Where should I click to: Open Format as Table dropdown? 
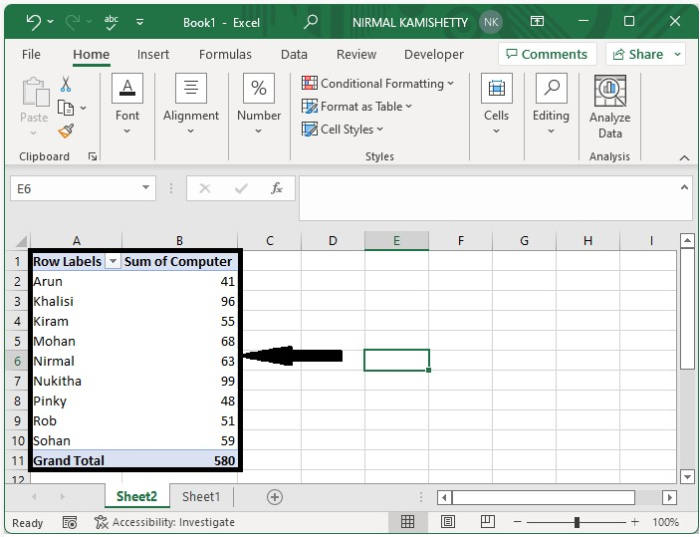[x=409, y=106]
